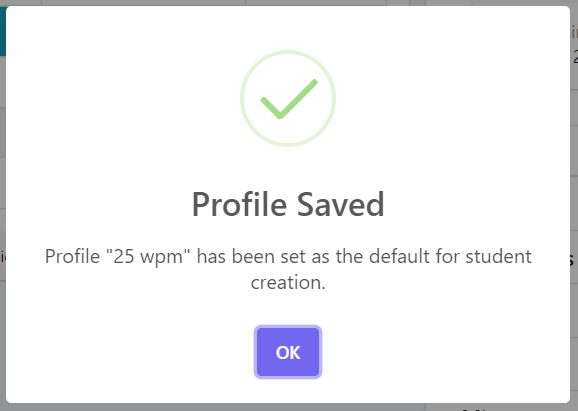The image size is (578, 411).
Task: Click the blank white area beside the OK button
Action: click(x=424, y=352)
